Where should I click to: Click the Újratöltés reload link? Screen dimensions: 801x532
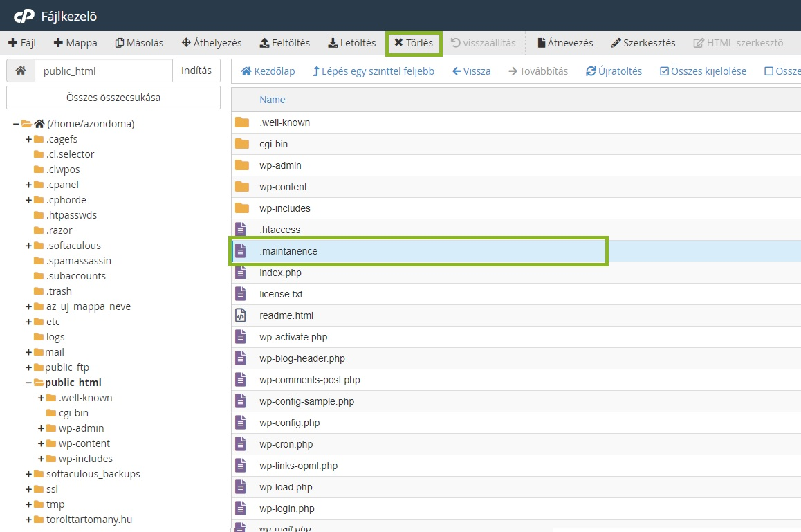click(614, 71)
